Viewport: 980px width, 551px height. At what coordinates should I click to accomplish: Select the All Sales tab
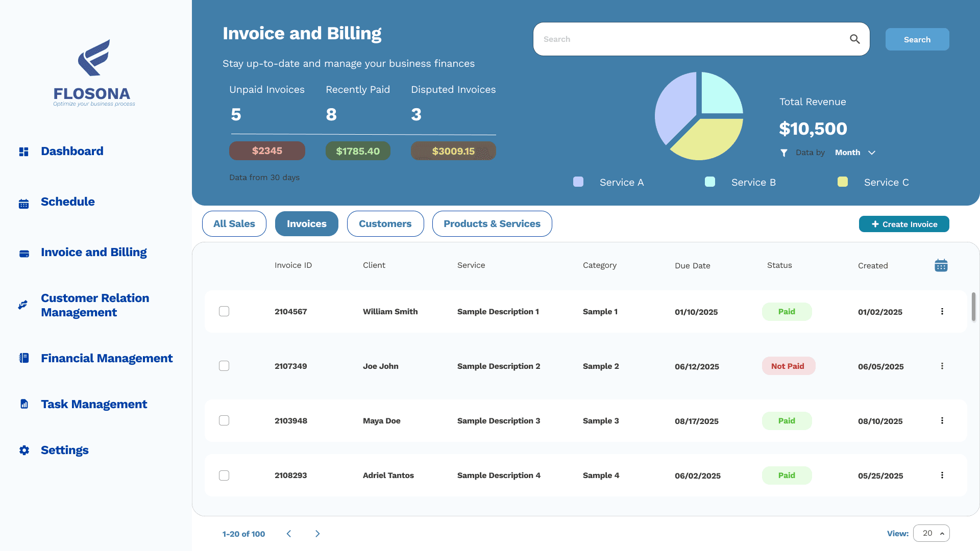pyautogui.click(x=234, y=223)
